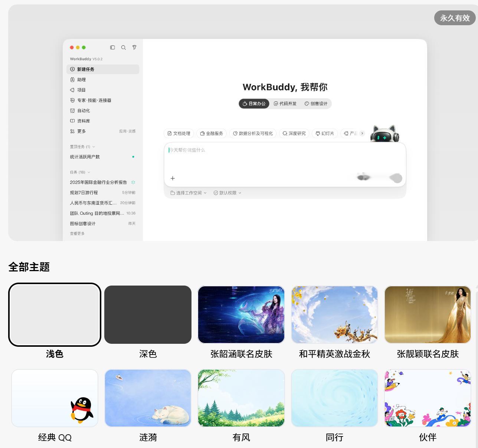Pick the 同行 swirl theme thumbnail
The image size is (478, 448).
pyautogui.click(x=334, y=398)
